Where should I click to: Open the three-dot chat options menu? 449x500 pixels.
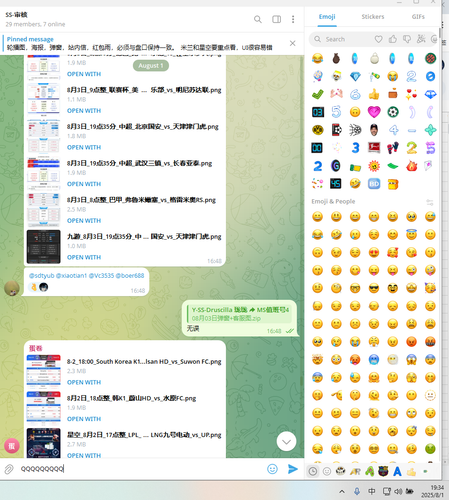[x=293, y=19]
